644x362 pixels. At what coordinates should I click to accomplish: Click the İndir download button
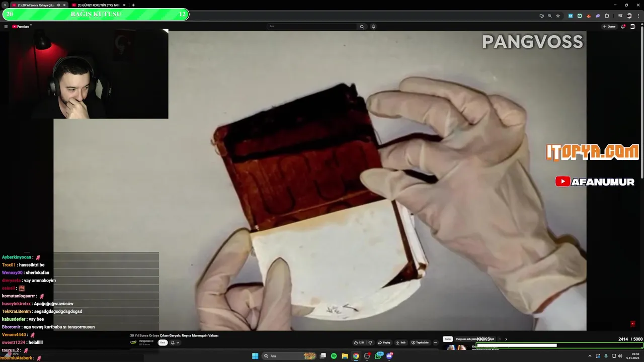coord(400,342)
